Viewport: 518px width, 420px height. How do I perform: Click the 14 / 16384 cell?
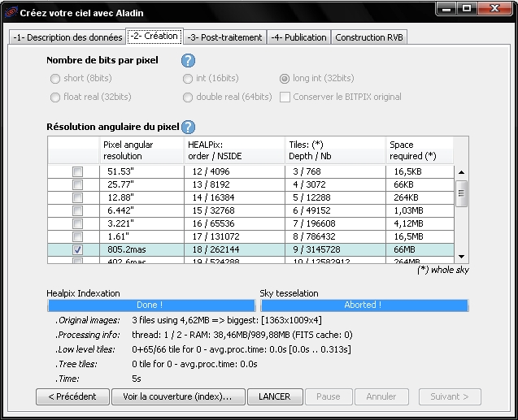click(234, 197)
